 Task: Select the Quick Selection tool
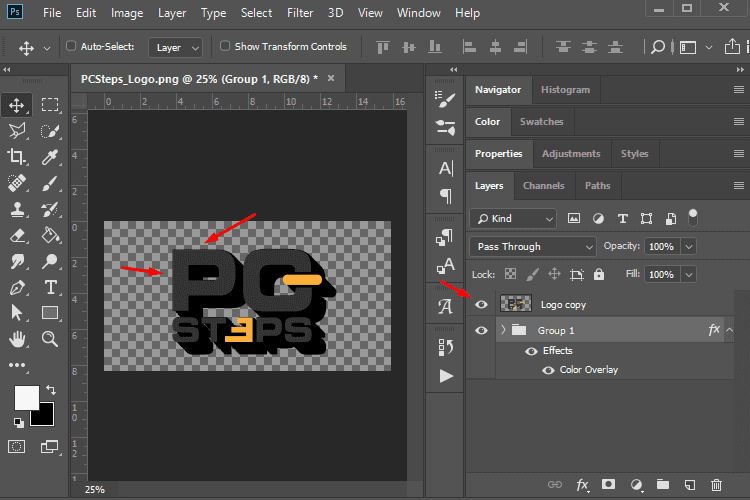pos(50,131)
